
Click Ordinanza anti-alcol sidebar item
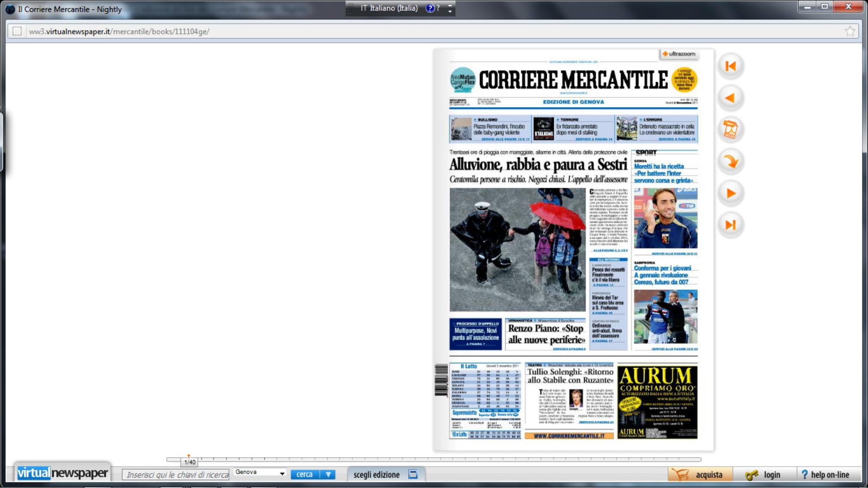pos(608,331)
